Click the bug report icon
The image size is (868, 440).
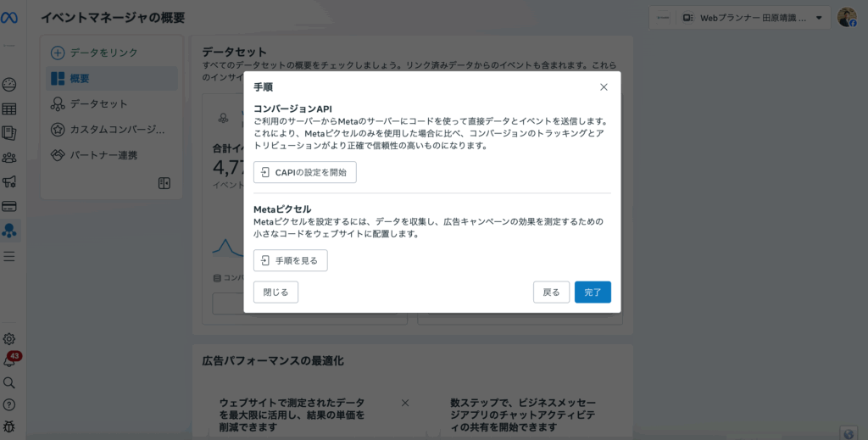tap(10, 426)
